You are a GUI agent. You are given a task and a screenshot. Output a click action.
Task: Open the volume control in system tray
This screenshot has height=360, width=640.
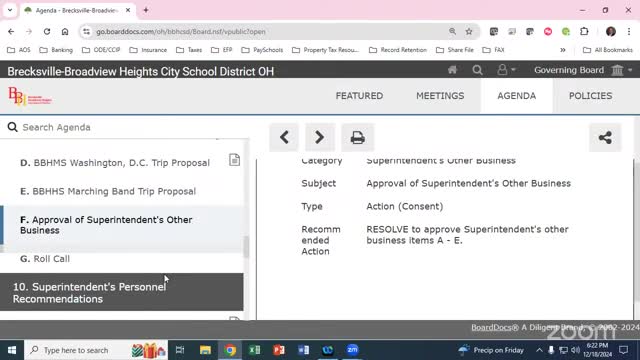point(576,350)
